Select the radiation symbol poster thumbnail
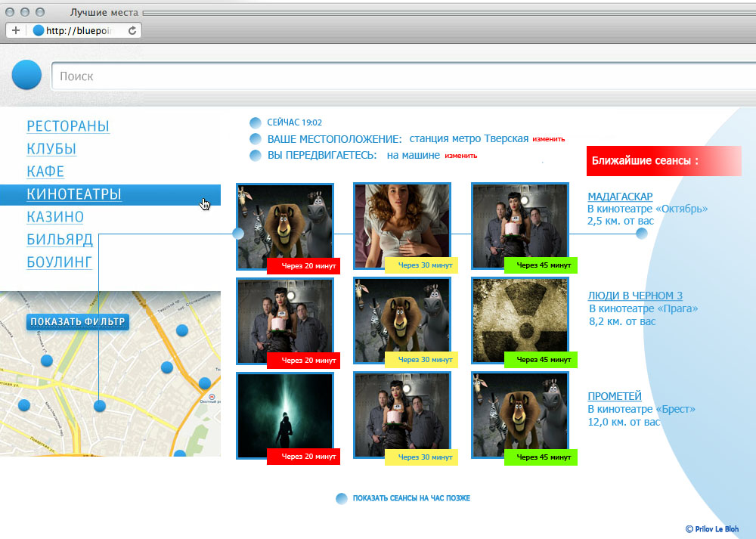 (519, 317)
